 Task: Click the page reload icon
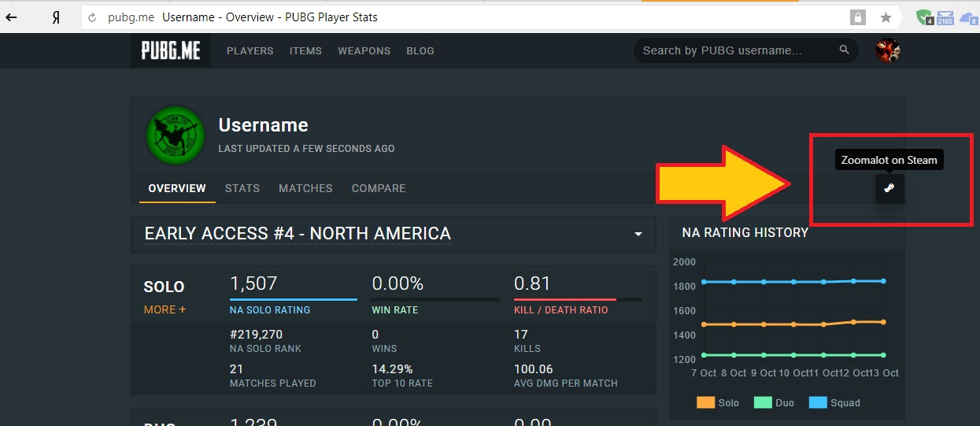[x=93, y=17]
